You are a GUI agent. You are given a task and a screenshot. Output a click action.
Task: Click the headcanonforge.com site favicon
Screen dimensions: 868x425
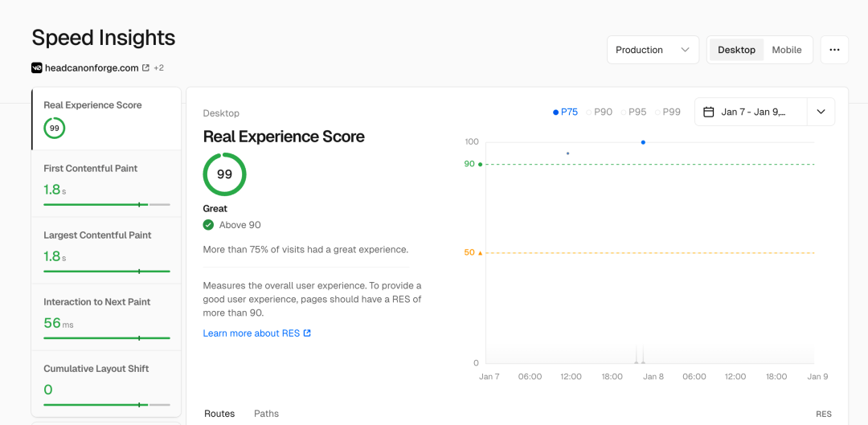pyautogui.click(x=37, y=68)
